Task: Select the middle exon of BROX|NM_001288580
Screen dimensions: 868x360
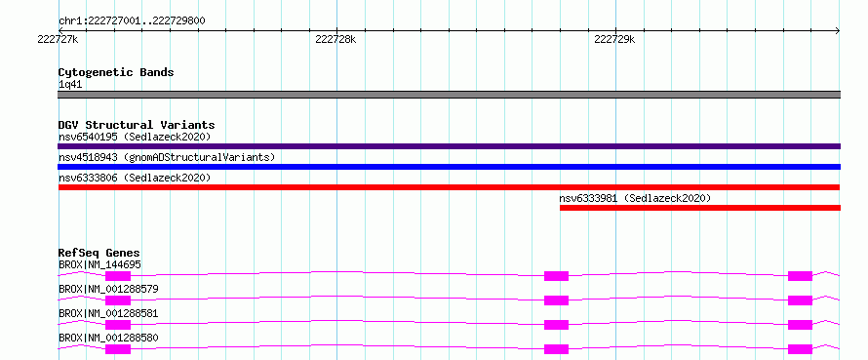Action: click(556, 349)
